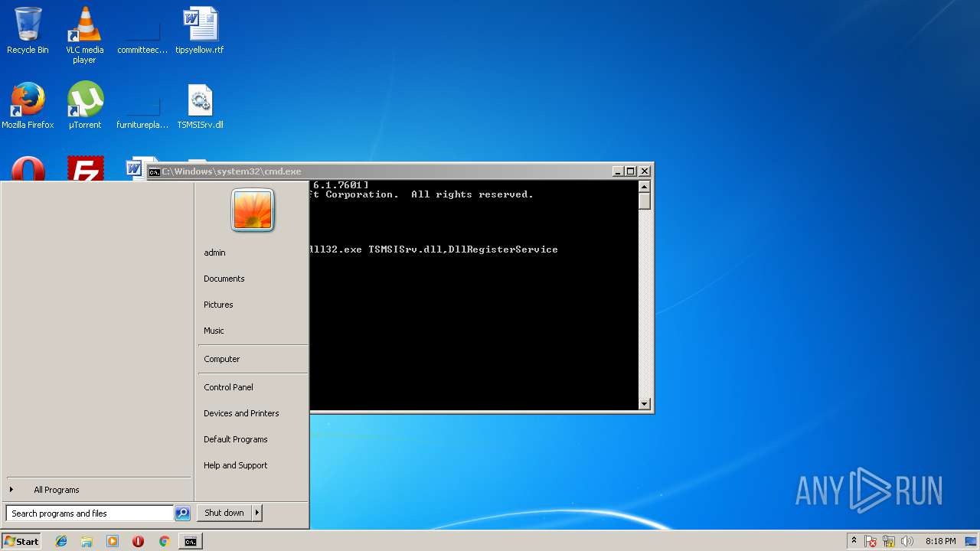
Task: Open Windows Explorer from taskbar
Action: 87,541
